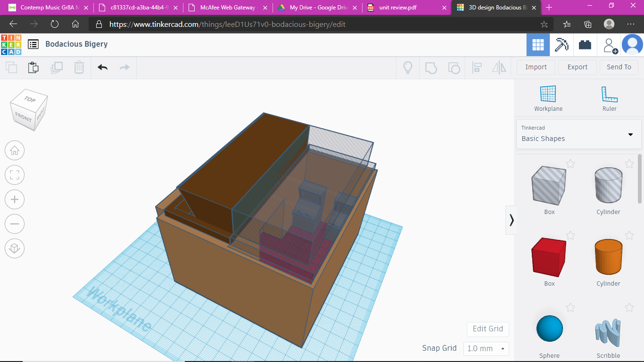Invite collaborators with add-person icon

coord(610,45)
